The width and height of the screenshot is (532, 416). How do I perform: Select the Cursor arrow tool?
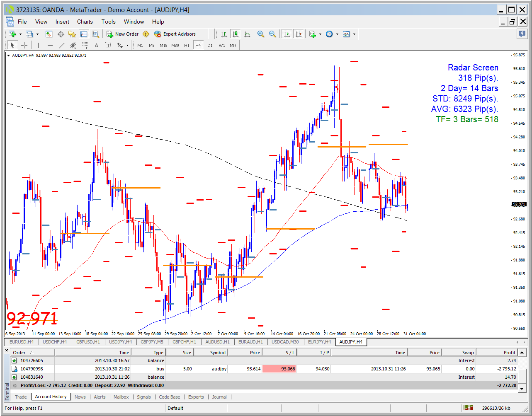(x=12, y=45)
